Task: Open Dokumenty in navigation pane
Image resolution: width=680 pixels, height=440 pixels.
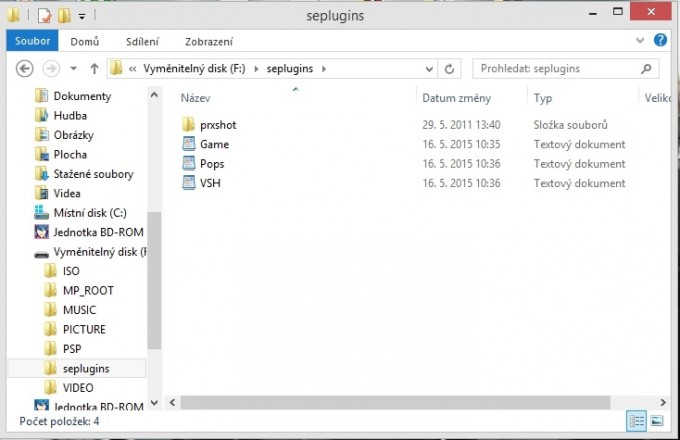Action: pos(82,96)
